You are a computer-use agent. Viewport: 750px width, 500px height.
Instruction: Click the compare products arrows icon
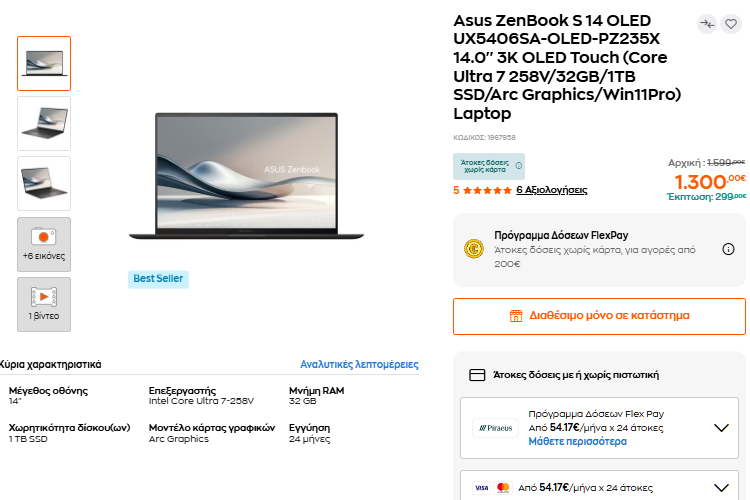pyautogui.click(x=707, y=24)
